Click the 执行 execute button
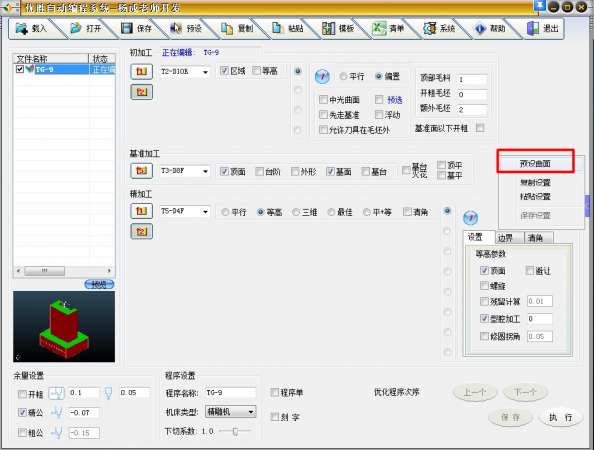The image size is (594, 450). tap(560, 417)
